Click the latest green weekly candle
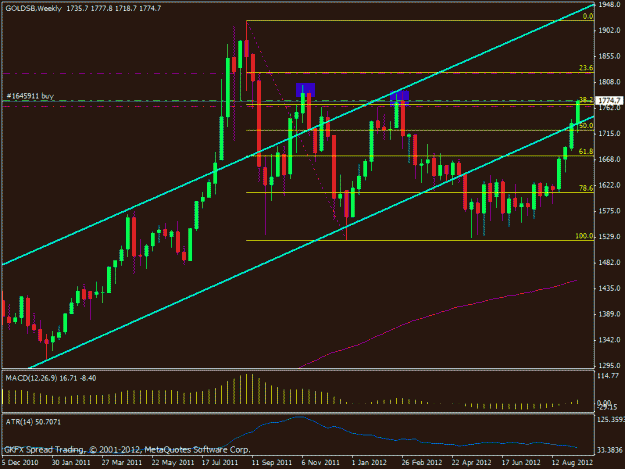 pos(578,113)
